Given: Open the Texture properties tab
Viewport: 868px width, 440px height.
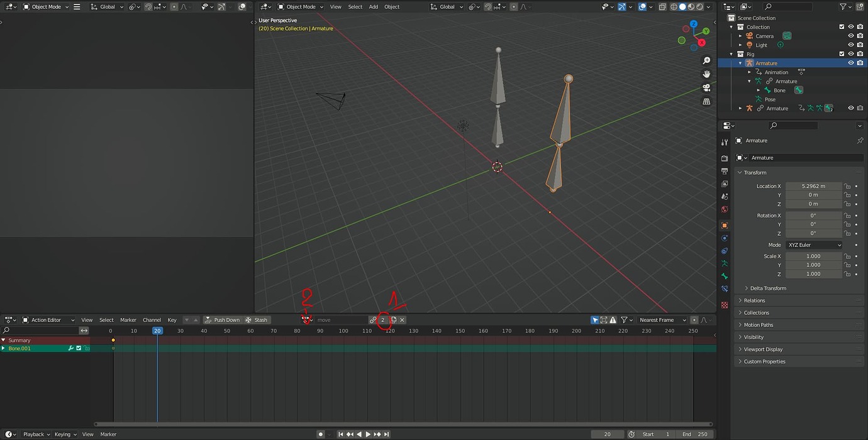Looking at the screenshot, I should click(725, 305).
